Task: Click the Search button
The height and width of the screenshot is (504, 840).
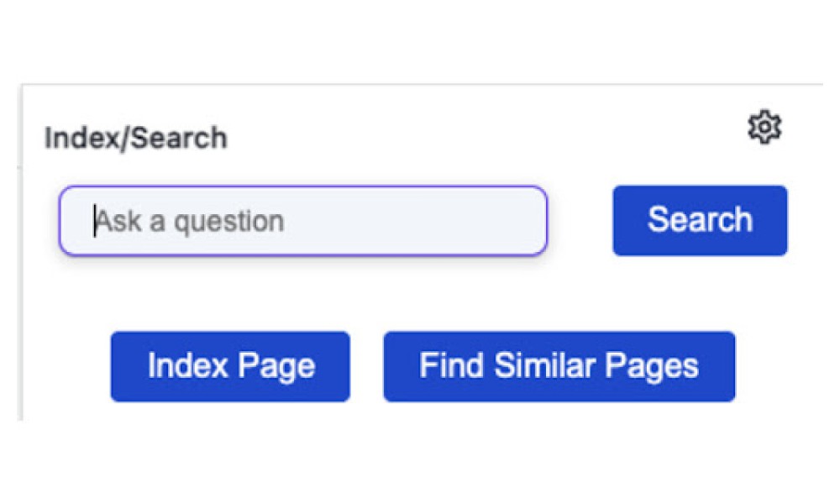Action: 701,221
